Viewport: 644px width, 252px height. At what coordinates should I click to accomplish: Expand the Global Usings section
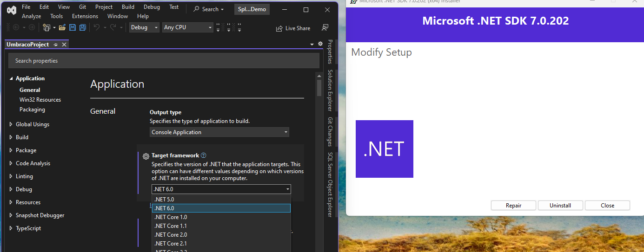(11, 124)
